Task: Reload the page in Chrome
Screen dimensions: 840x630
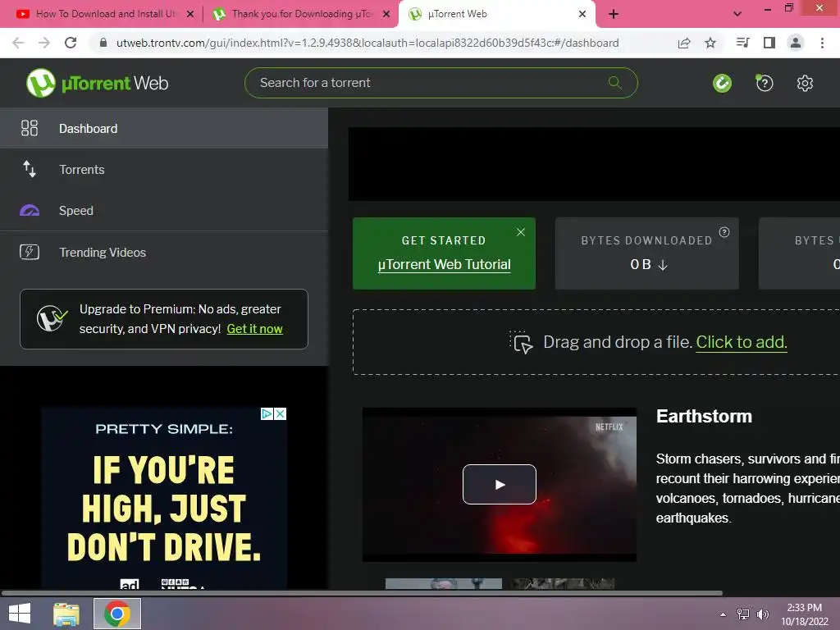Action: point(71,43)
